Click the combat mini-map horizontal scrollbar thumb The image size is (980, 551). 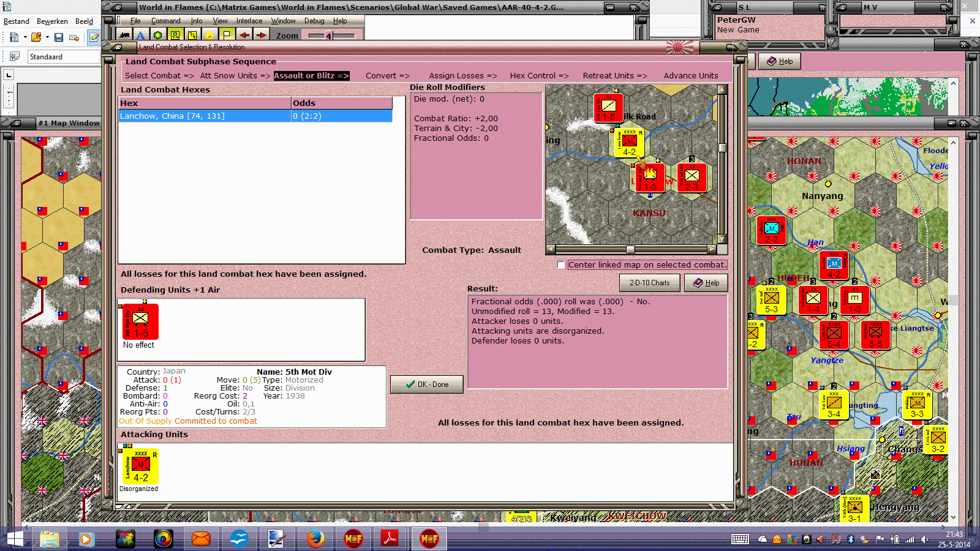[630, 249]
